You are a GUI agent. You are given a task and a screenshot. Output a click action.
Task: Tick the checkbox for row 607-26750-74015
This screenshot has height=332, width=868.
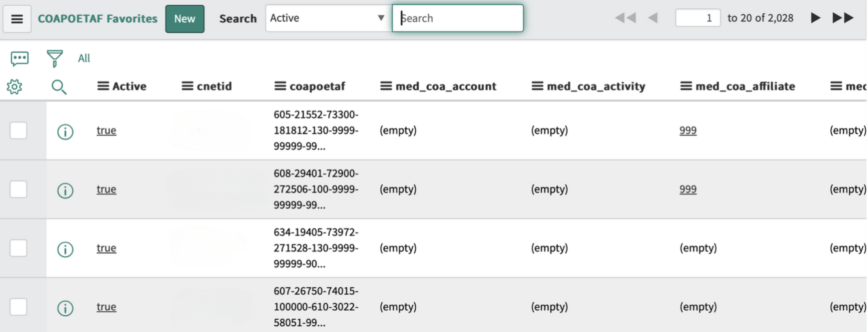(x=18, y=307)
